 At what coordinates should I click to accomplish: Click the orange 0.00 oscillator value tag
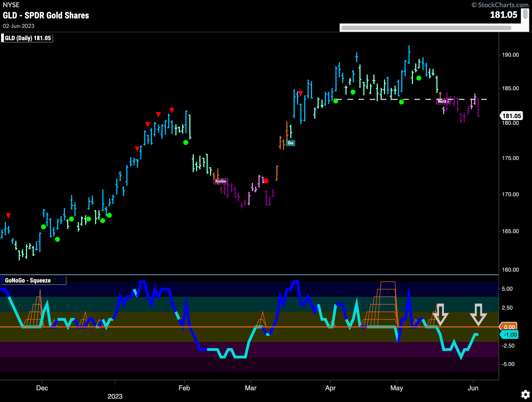pos(509,327)
